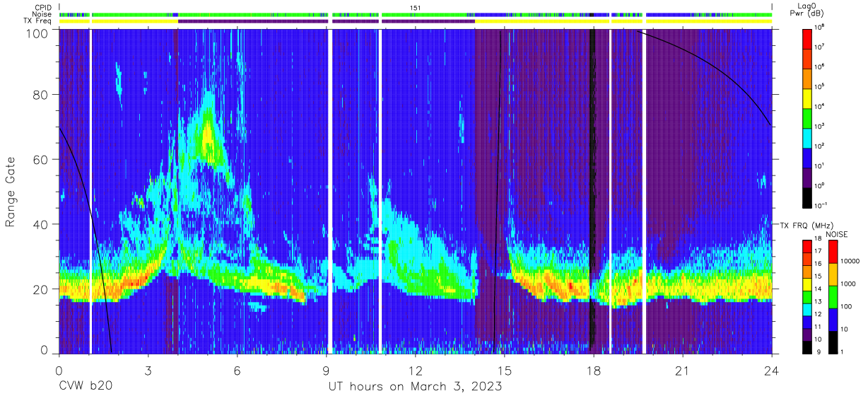This screenshot has width=868, height=401.
Task: Click the '40' tick on Range Gate axis
Action: [42, 224]
